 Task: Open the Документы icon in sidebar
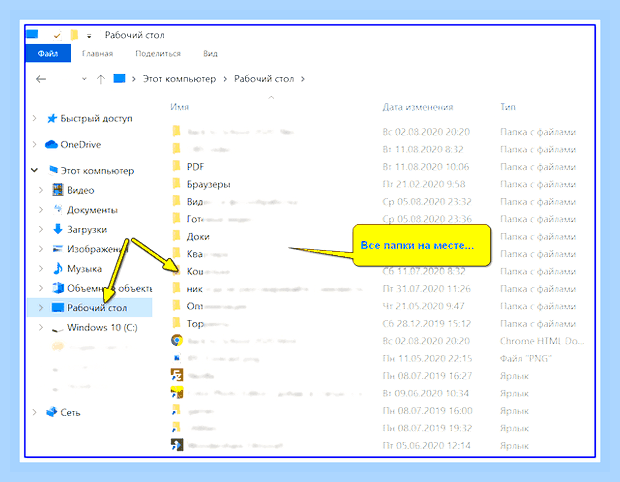click(x=58, y=209)
